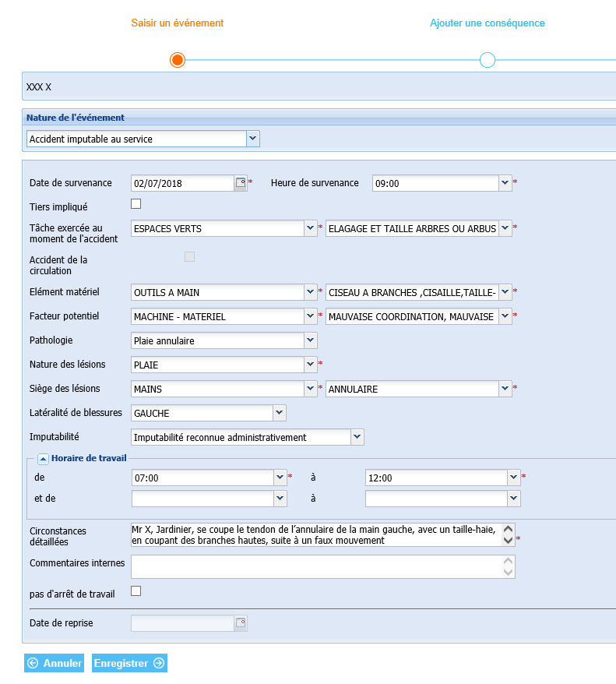Toggle the Tiers impliqué checkbox
616x684 pixels.
(x=136, y=204)
